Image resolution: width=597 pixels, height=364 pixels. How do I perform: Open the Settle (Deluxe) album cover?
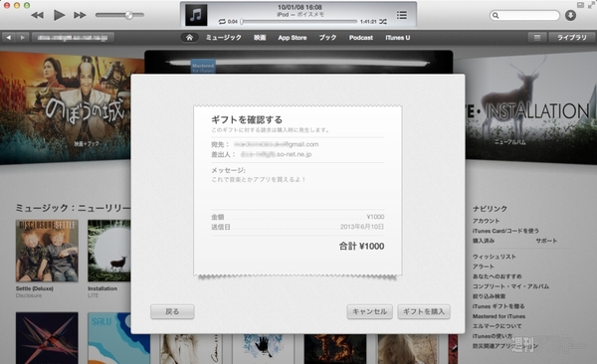[47, 251]
